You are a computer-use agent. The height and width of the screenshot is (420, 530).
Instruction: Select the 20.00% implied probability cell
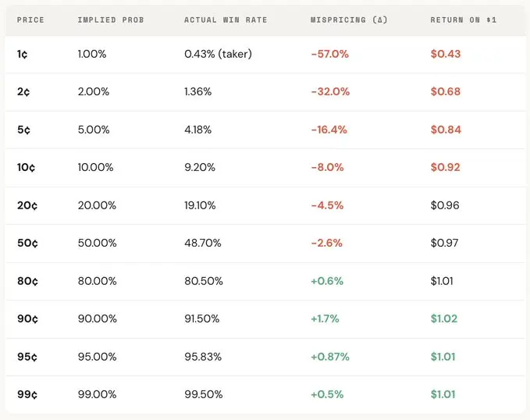[x=97, y=205]
